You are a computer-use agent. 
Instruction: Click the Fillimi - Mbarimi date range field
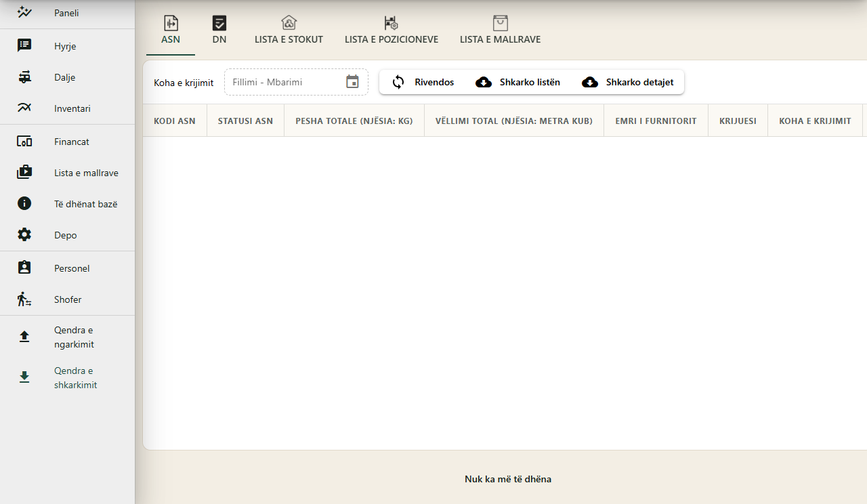(296, 82)
